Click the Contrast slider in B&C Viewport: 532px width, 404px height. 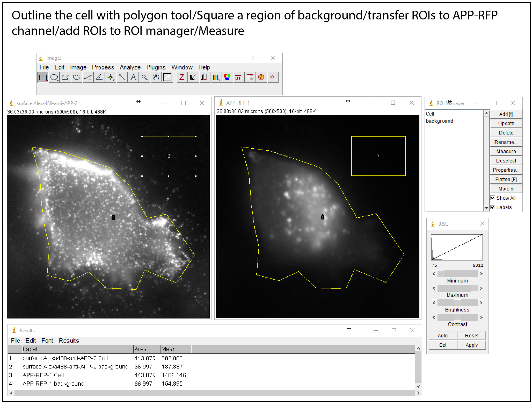(x=457, y=317)
